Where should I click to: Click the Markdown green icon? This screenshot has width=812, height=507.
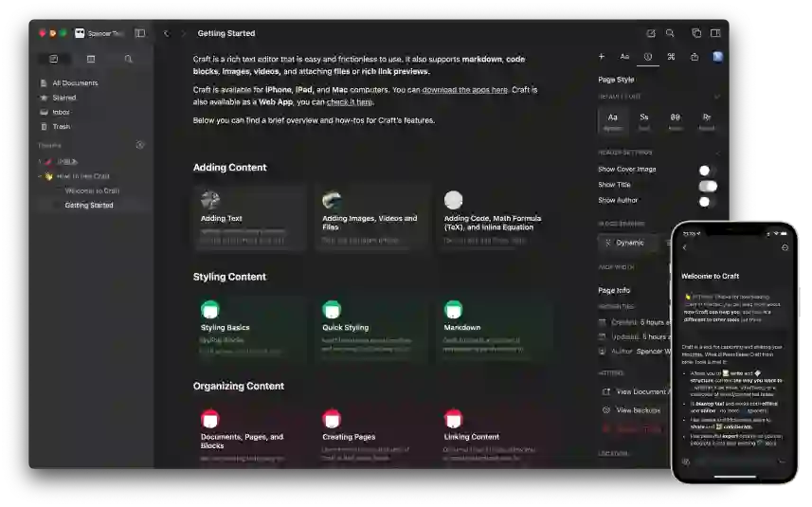[x=453, y=309]
